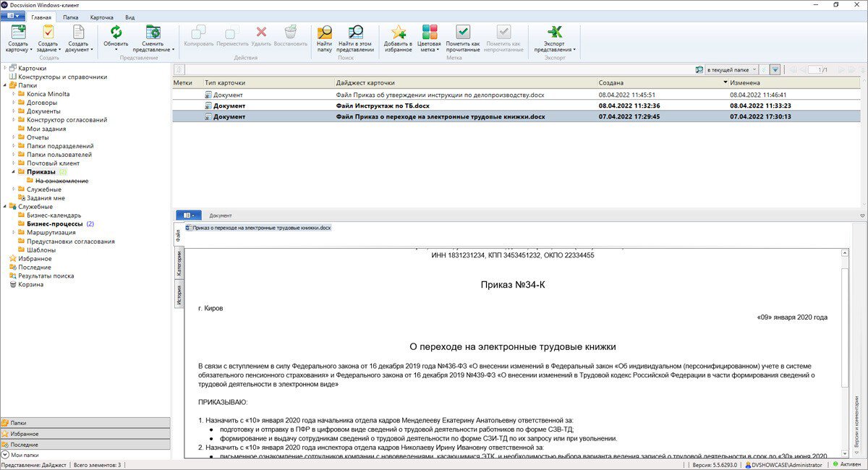Click the Избранное navigation pane button

[x=85, y=433]
